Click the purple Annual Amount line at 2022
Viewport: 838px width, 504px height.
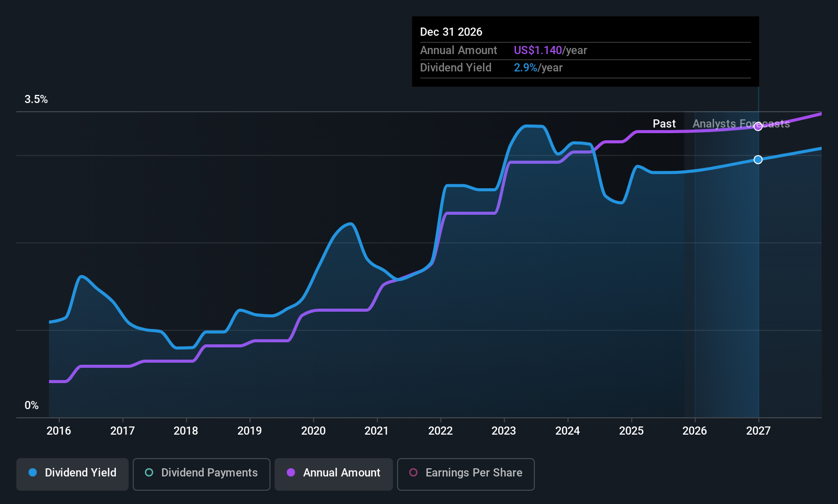[440, 214]
